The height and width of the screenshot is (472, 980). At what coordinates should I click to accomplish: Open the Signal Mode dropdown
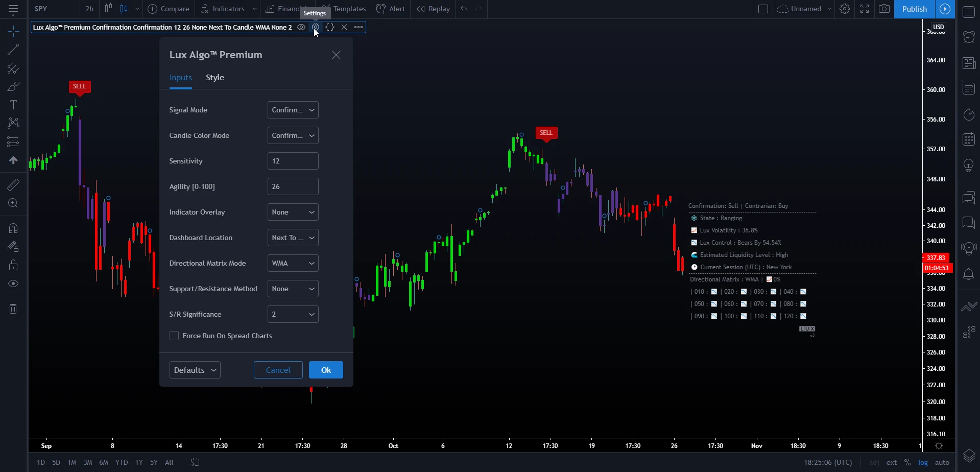point(293,110)
